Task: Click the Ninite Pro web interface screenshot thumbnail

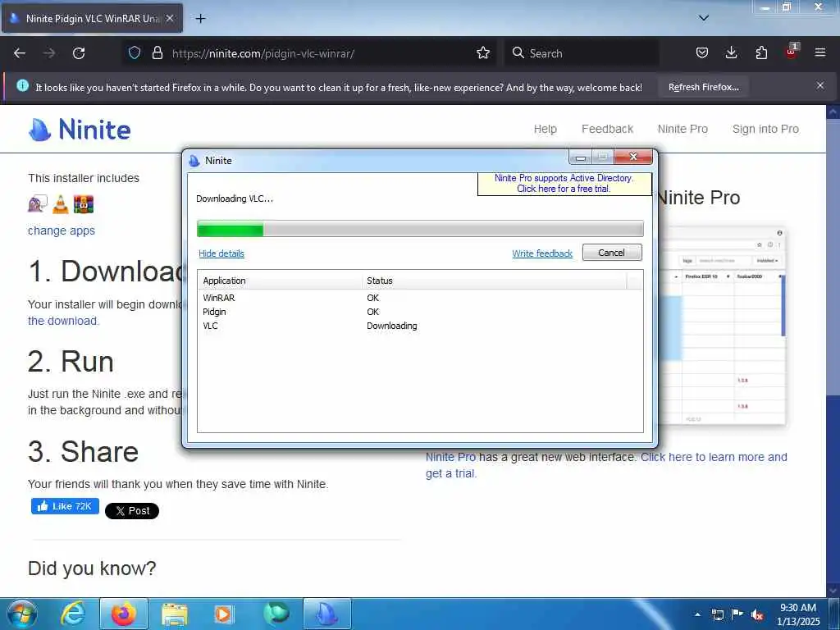Action: (x=723, y=326)
